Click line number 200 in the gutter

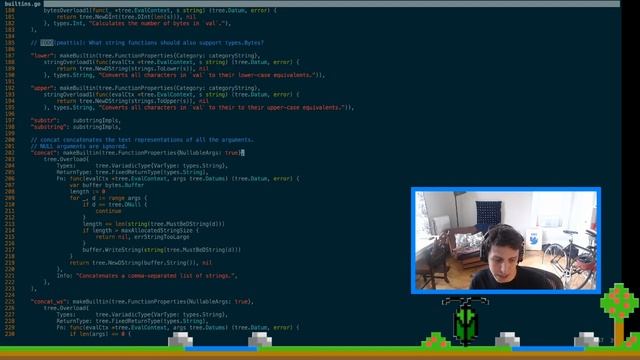tap(9, 140)
